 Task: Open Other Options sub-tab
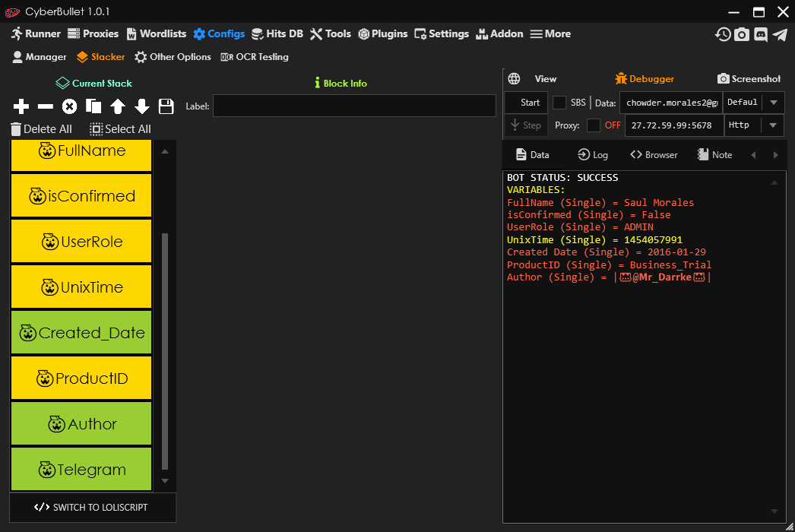coord(173,57)
